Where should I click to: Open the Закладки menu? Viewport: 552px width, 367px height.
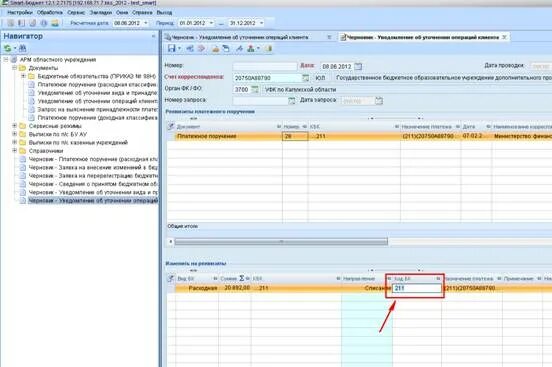(x=100, y=12)
